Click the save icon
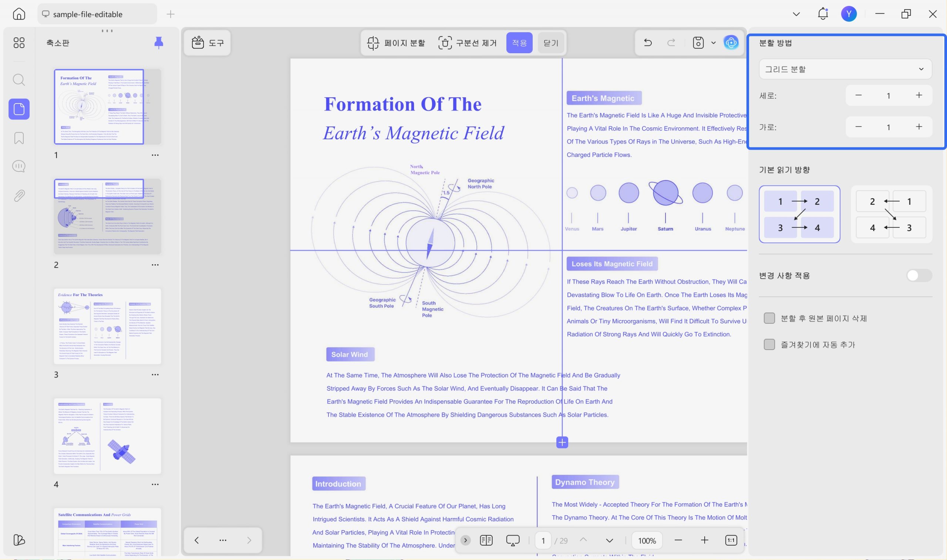This screenshot has height=560, width=947. point(698,43)
